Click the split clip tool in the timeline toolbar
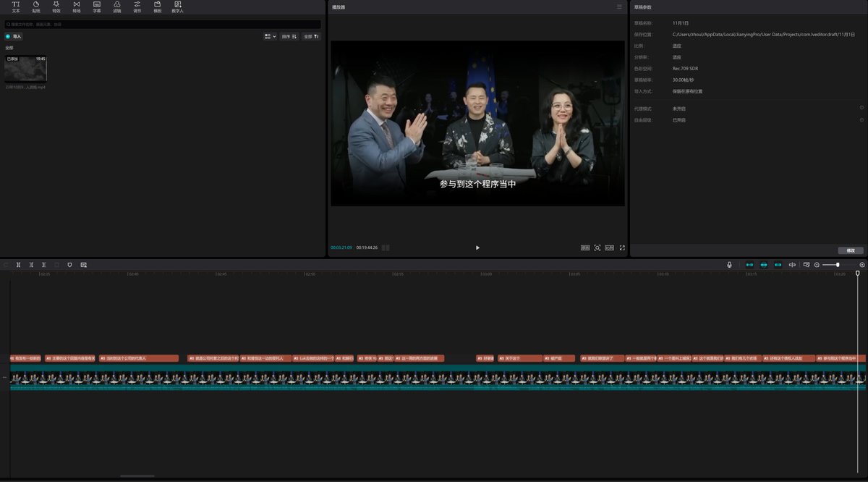The image size is (868, 482). [19, 265]
